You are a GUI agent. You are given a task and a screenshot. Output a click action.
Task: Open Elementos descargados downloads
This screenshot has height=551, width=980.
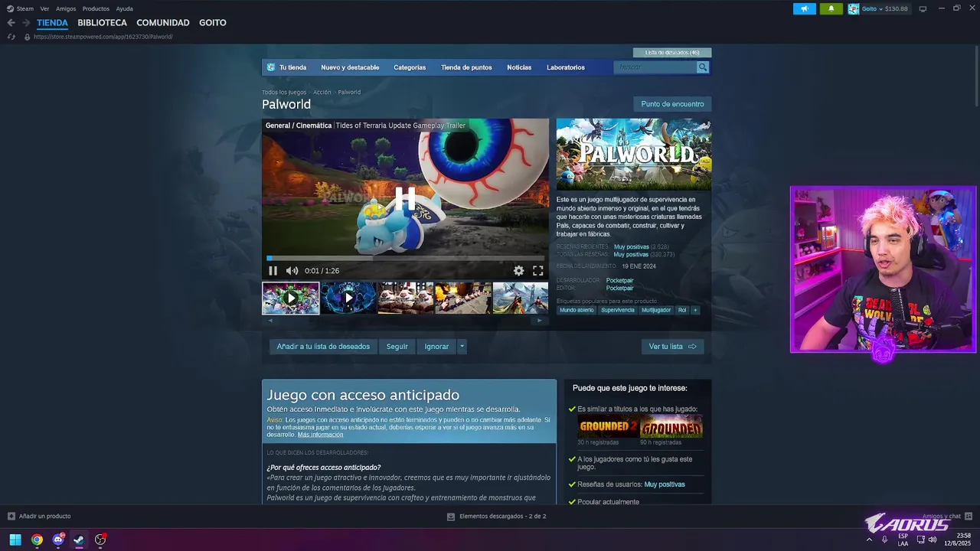tap(496, 517)
